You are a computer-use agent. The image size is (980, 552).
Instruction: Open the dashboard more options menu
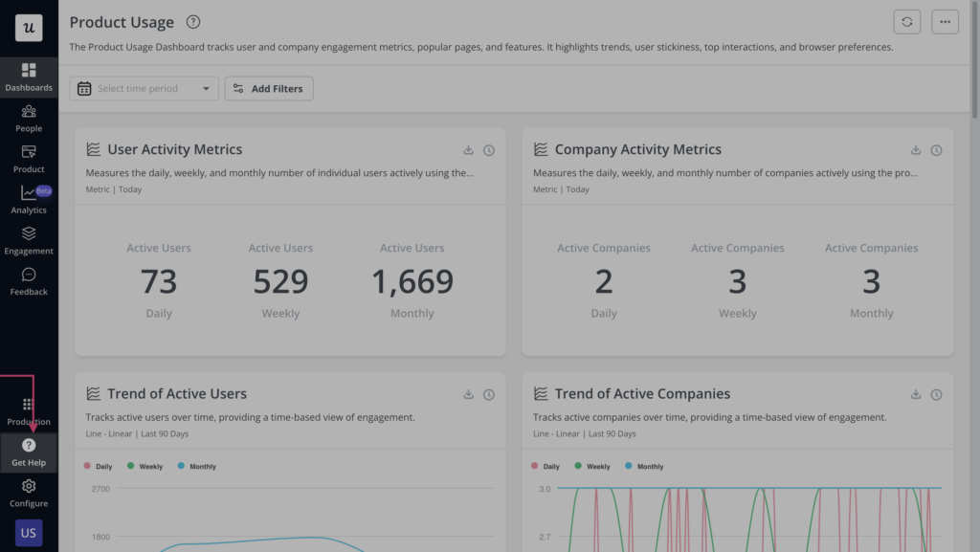[945, 21]
